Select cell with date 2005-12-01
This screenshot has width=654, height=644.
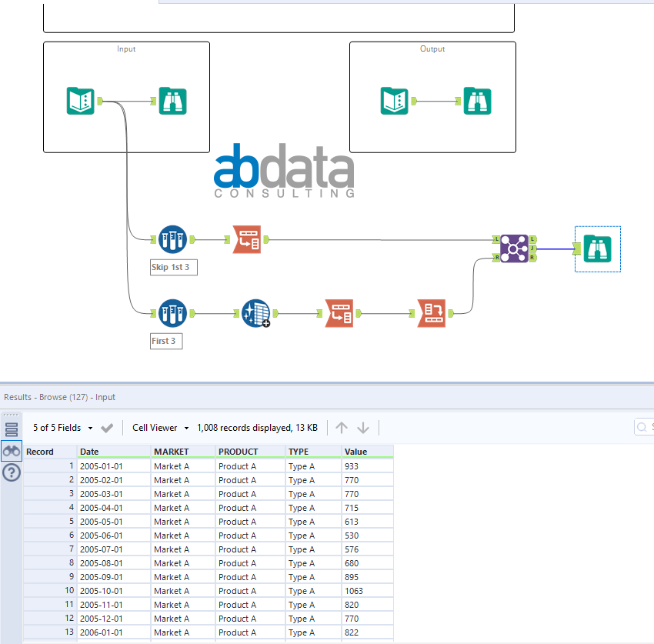pos(114,619)
